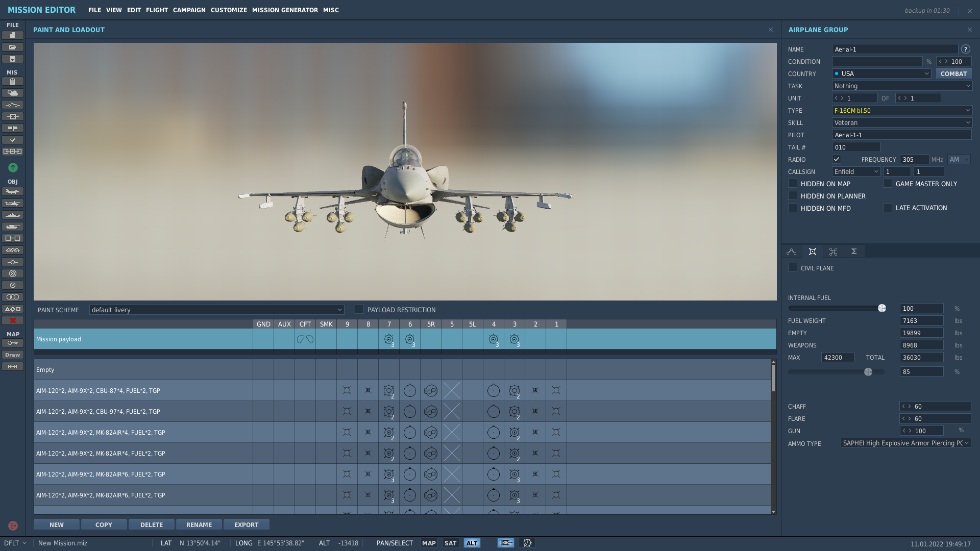This screenshot has height=551, width=980.
Task: Click the group NAME field Aerial-1
Action: pyautogui.click(x=895, y=49)
